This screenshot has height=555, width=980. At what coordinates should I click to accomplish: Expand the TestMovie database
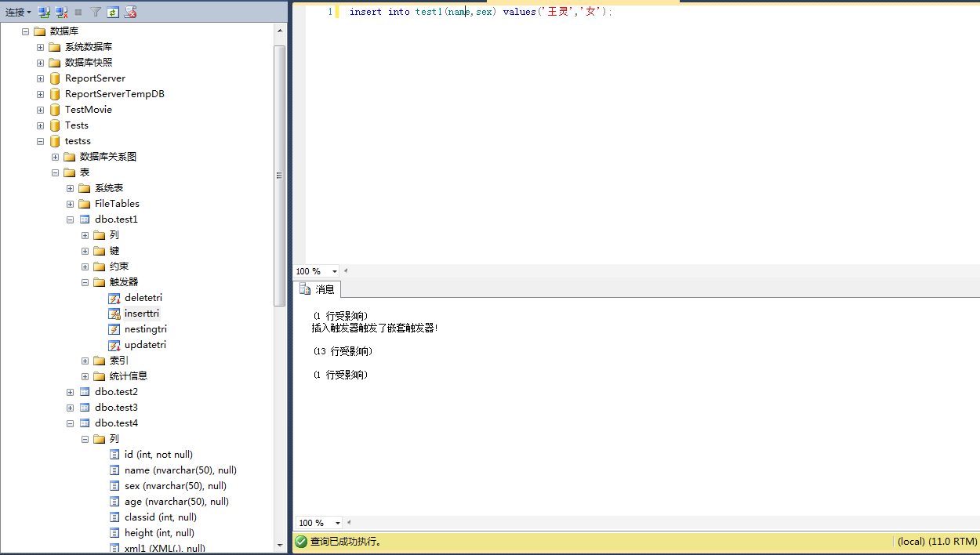[40, 110]
